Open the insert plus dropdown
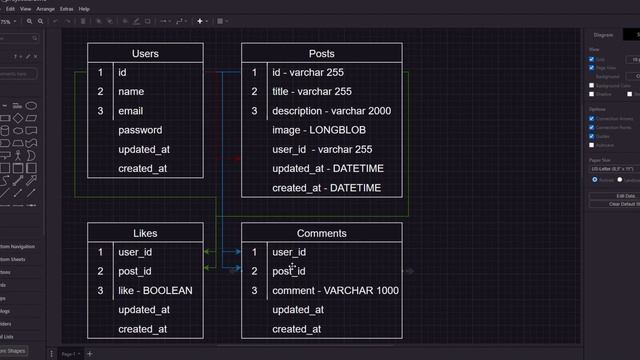Image resolution: width=640 pixels, height=360 pixels. point(202,21)
